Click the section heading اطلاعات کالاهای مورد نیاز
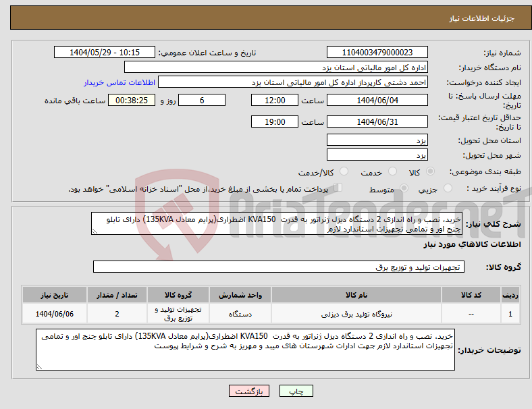Viewport: 532px width, 409px height. (472, 244)
